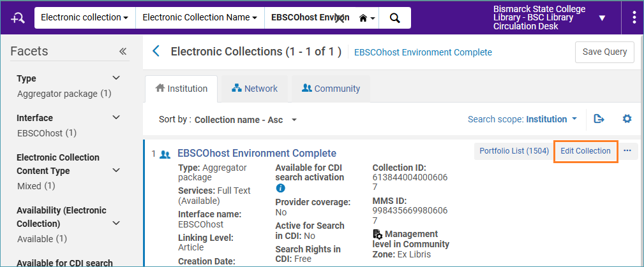
Task: Clear the search text with X icon
Action: (x=340, y=18)
